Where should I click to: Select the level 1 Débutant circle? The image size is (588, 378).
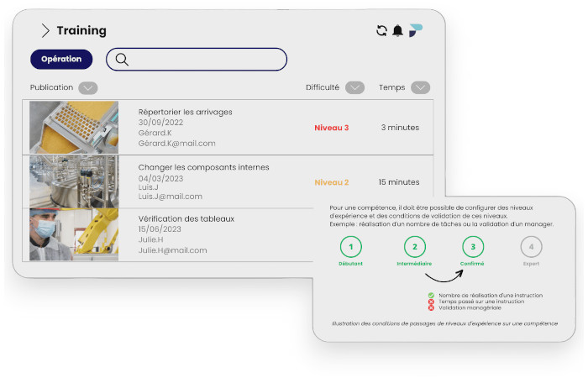351,247
